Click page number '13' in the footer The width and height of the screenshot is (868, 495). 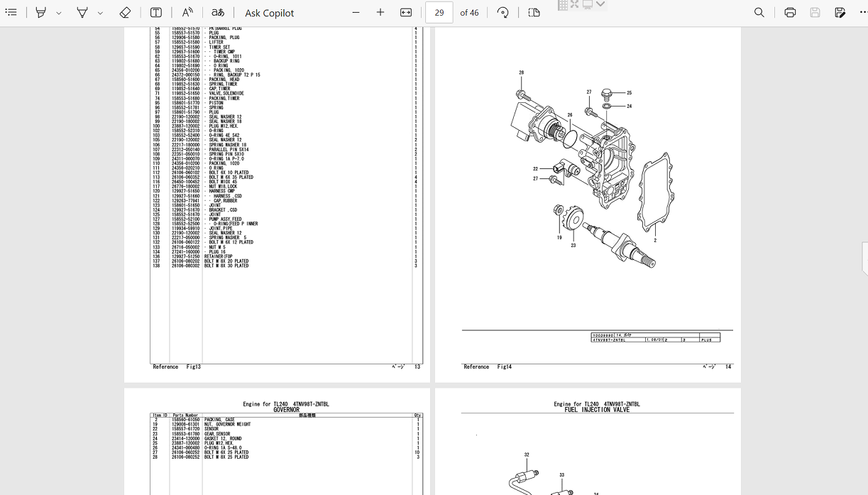coord(417,367)
